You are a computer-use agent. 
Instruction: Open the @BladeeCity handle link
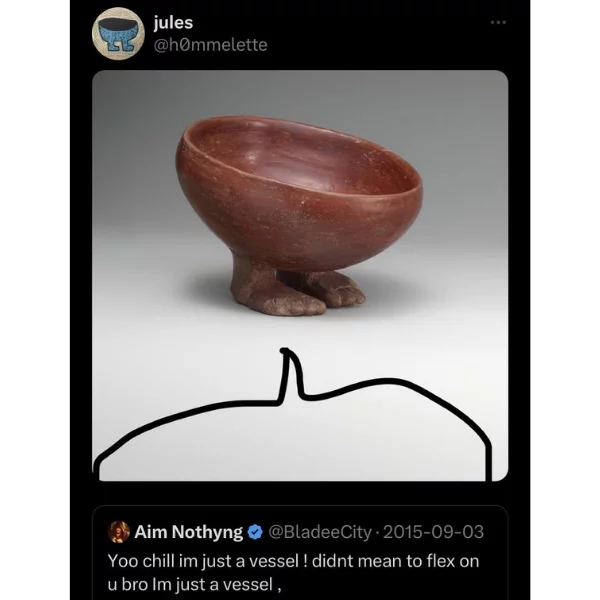(x=320, y=532)
